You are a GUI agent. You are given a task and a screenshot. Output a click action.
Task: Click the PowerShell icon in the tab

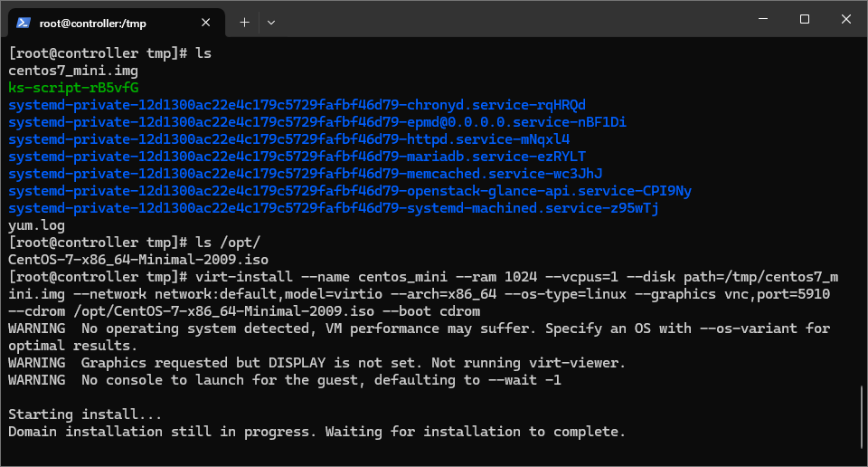pos(24,23)
